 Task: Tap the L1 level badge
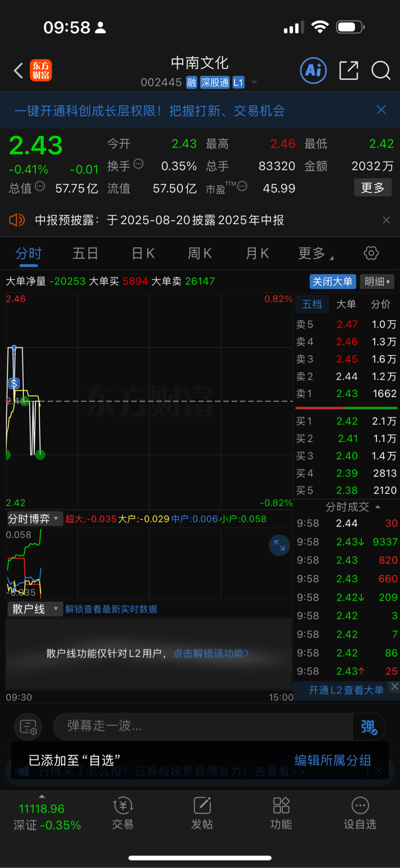[238, 82]
